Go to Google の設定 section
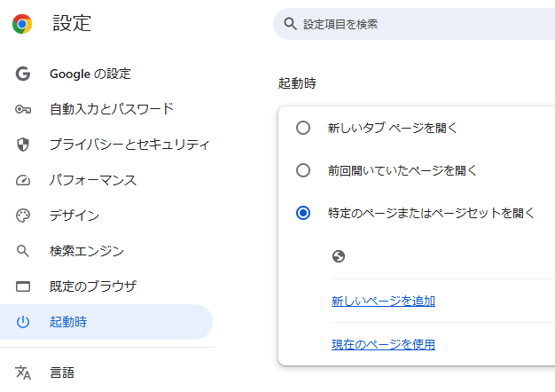 pos(90,74)
